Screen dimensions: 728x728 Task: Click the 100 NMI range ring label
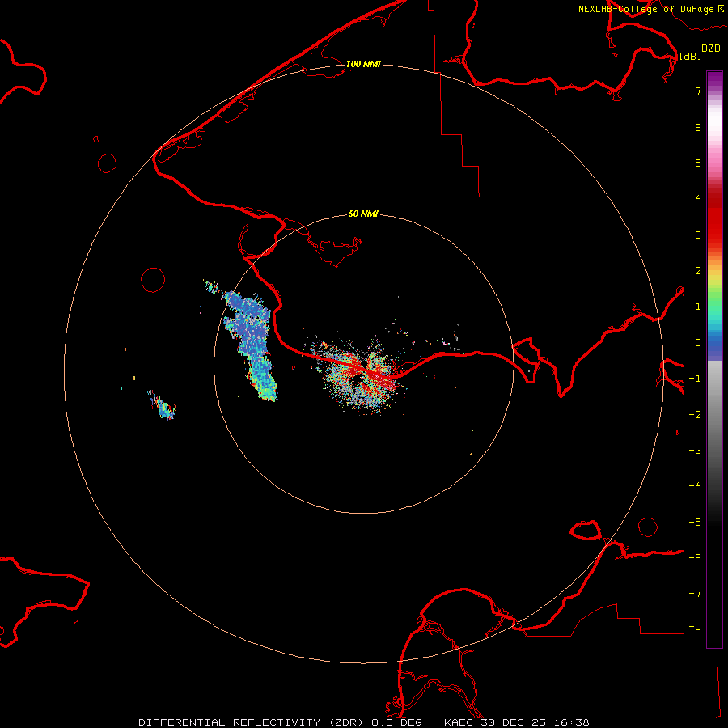tap(363, 64)
